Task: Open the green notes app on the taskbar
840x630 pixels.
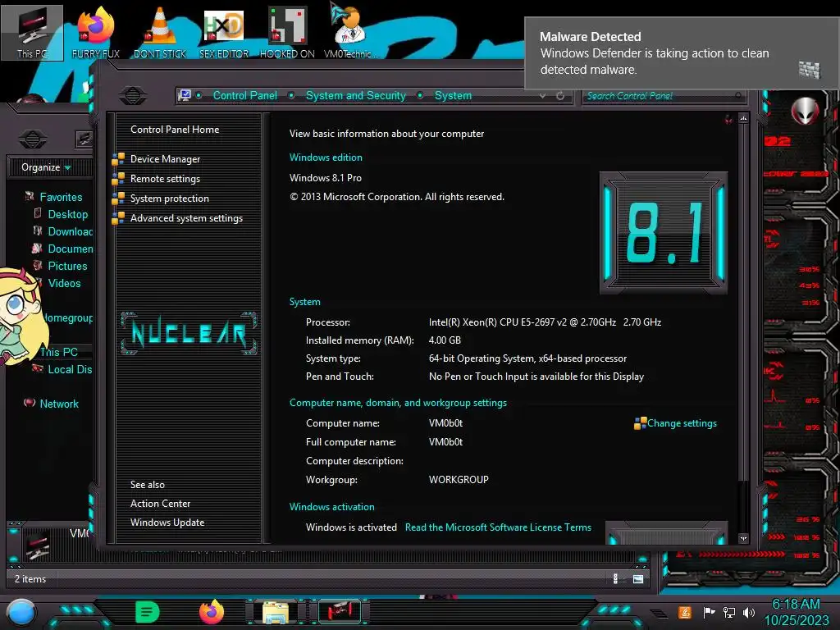Action: [x=148, y=612]
